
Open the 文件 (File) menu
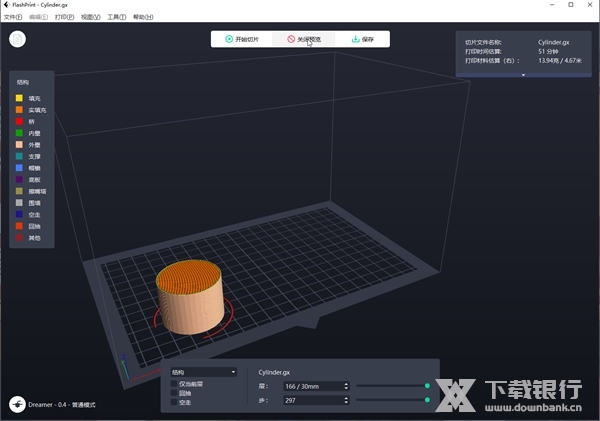pyautogui.click(x=12, y=17)
